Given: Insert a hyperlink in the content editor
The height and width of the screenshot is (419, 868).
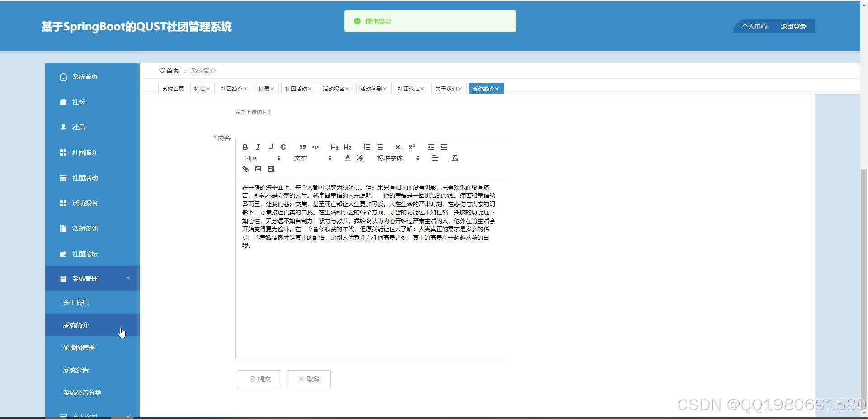Looking at the screenshot, I should point(245,169).
